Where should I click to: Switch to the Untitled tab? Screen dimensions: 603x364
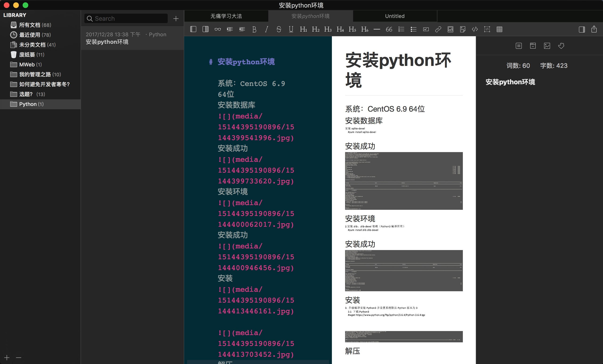pyautogui.click(x=395, y=16)
